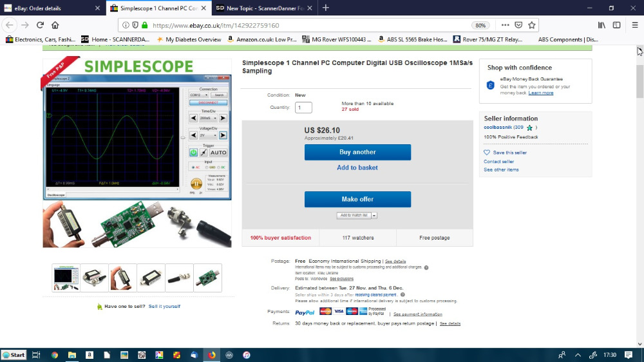644x362 pixels.
Task: Click the padlock site security icon
Action: point(144,25)
